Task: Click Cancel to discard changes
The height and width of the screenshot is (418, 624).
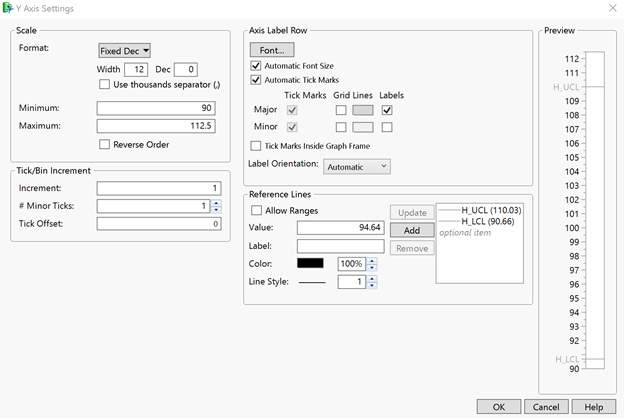Action: click(546, 407)
